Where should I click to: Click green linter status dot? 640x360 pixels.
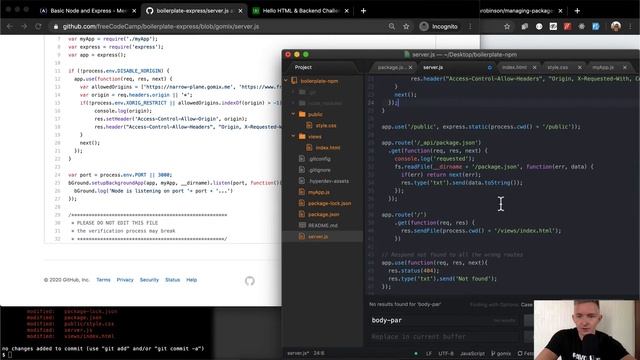click(x=416, y=353)
